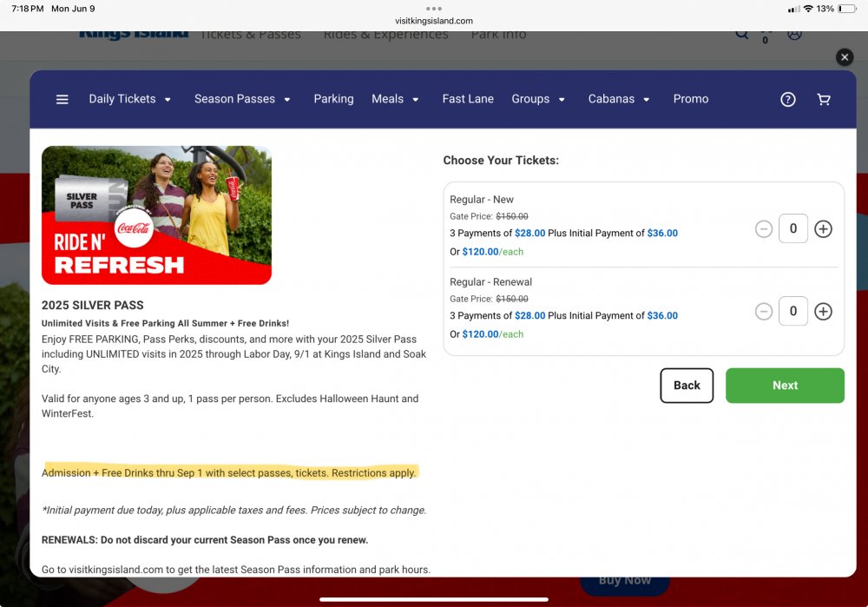Tap the 7:18 PM clock in status bar
This screenshot has height=607, width=868.
point(28,9)
